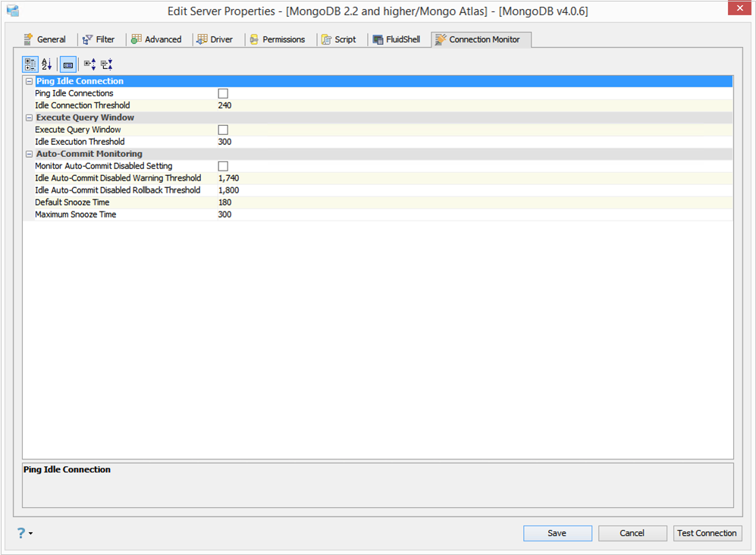Click the Save button

click(x=557, y=533)
